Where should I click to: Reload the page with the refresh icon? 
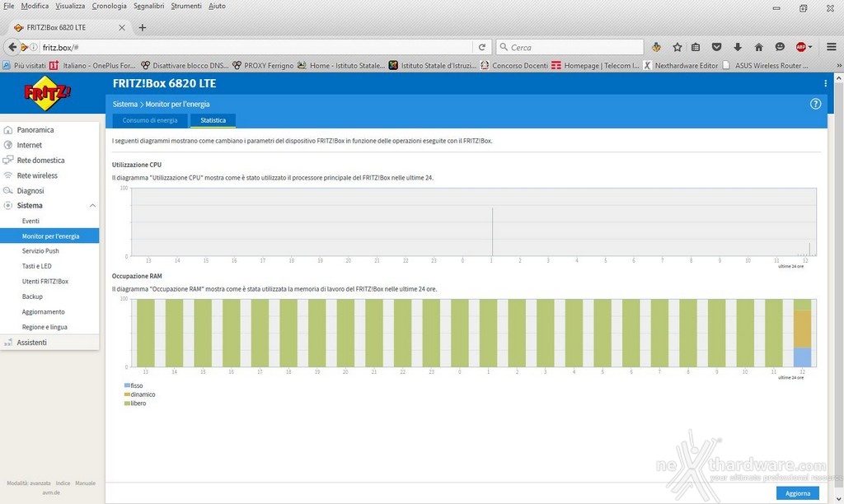pyautogui.click(x=481, y=47)
